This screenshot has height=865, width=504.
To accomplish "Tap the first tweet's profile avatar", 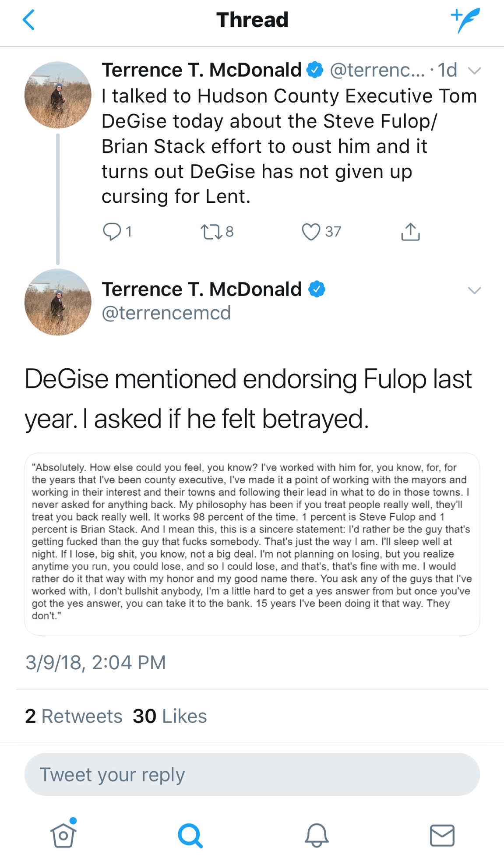I will click(58, 95).
